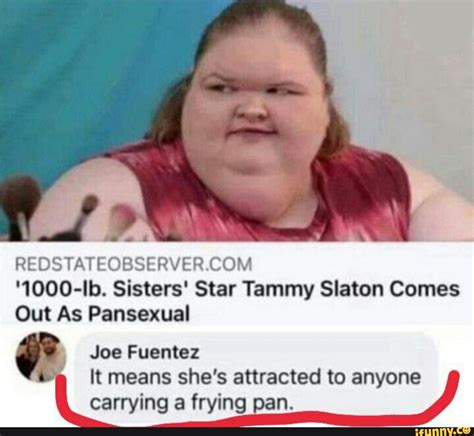Click the 'Out As Pansexual' headline line
Screen dimensions: 474x436
(102, 314)
